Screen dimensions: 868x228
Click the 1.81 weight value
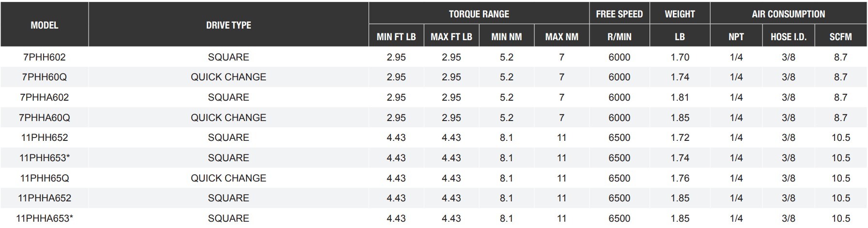coord(680,97)
